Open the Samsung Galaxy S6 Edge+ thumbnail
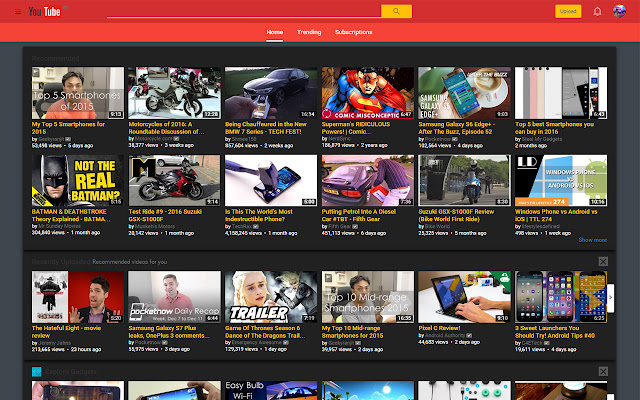 click(464, 93)
